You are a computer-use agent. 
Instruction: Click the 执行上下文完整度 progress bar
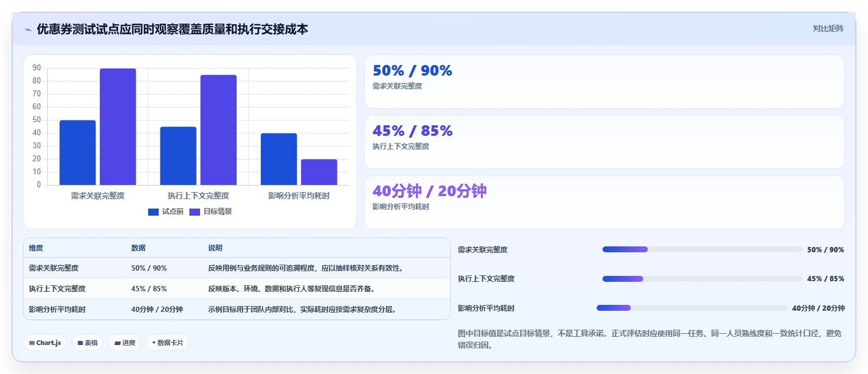(702, 278)
